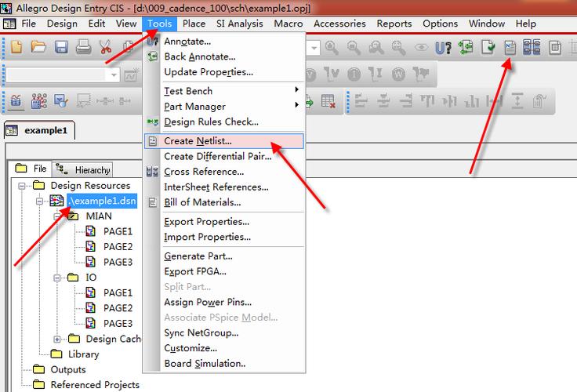Screen dimensions: 577x392
Task: Click the annotate U? toolbar icon
Action: pyautogui.click(x=443, y=48)
